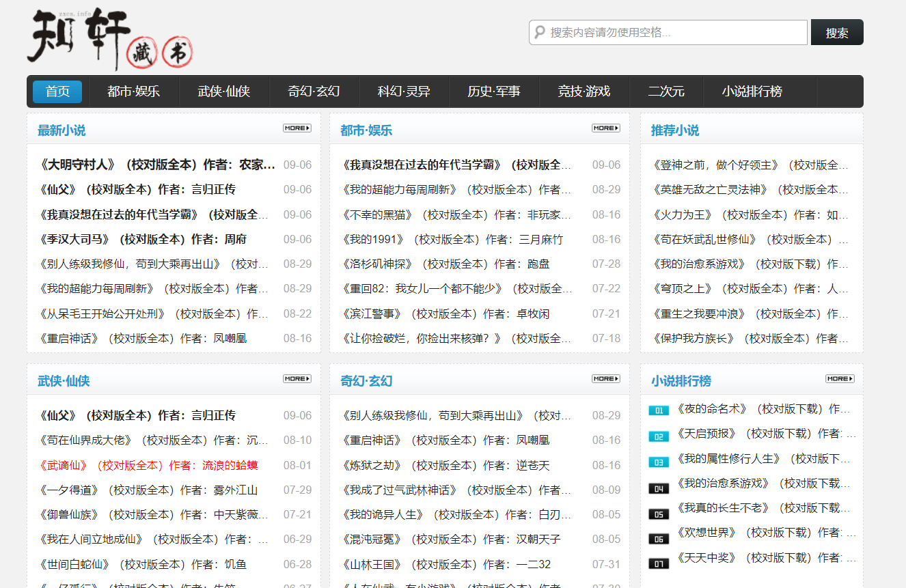Open the 最新小说 section heading
906x588 pixels.
(x=61, y=130)
